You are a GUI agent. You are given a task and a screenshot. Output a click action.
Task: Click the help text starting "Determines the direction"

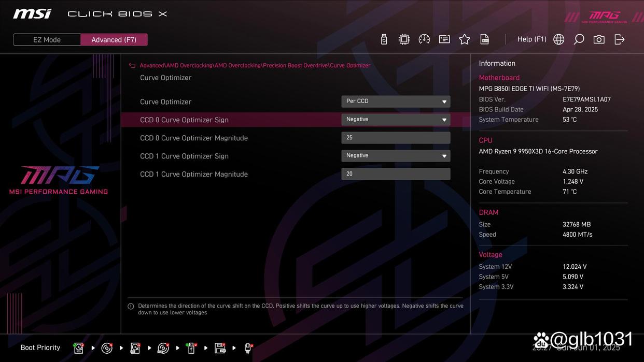click(x=301, y=309)
